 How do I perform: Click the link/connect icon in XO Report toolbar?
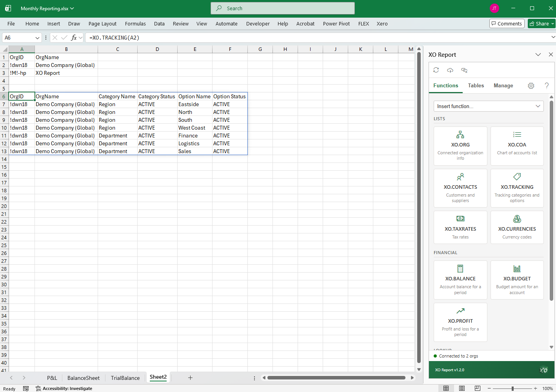pos(464,70)
